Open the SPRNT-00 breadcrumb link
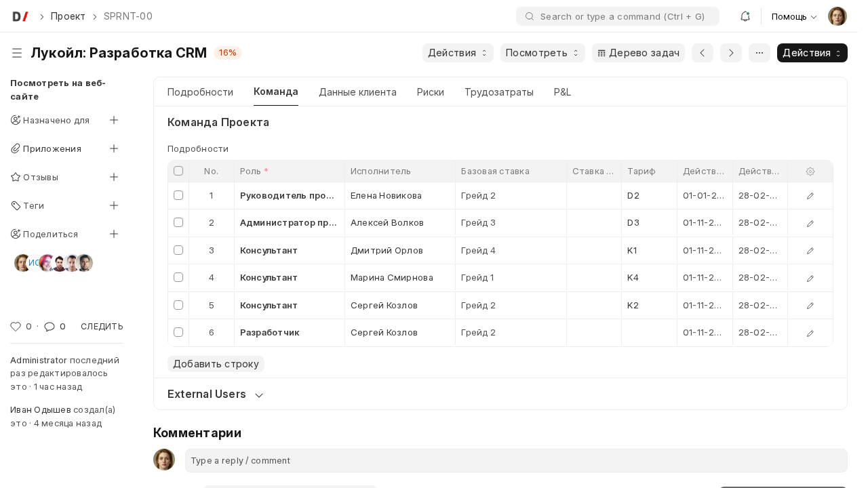 pyautogui.click(x=128, y=16)
